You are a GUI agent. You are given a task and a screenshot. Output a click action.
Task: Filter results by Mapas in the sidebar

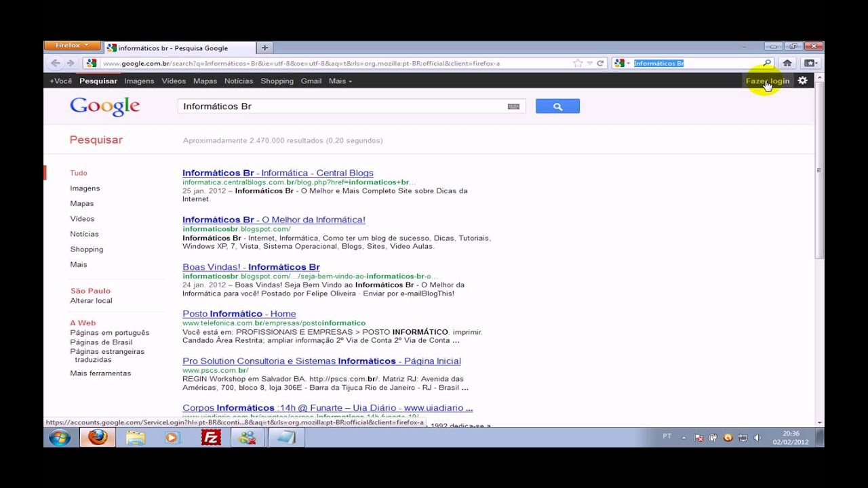click(x=82, y=203)
